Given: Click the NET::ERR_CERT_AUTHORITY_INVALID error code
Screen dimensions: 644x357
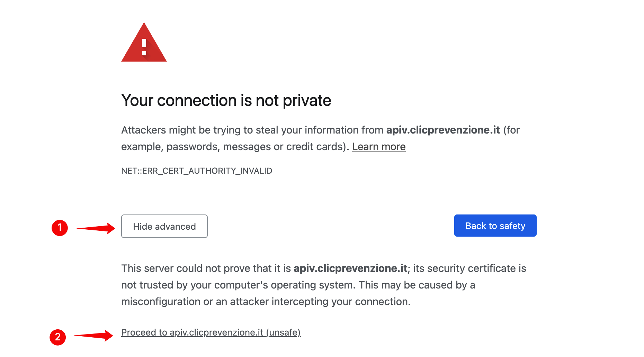Looking at the screenshot, I should coord(197,171).
